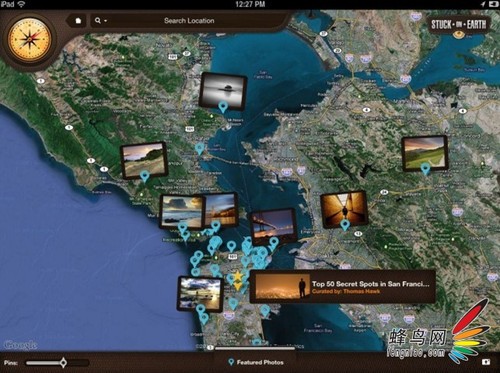The width and height of the screenshot is (500, 373).
Task: Open Top 50 Secret Spots banner
Action: point(343,287)
